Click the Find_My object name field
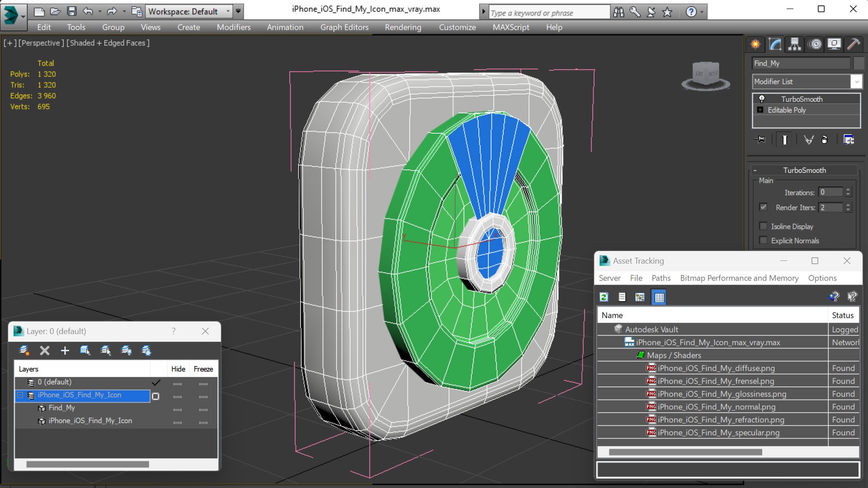 coord(801,63)
